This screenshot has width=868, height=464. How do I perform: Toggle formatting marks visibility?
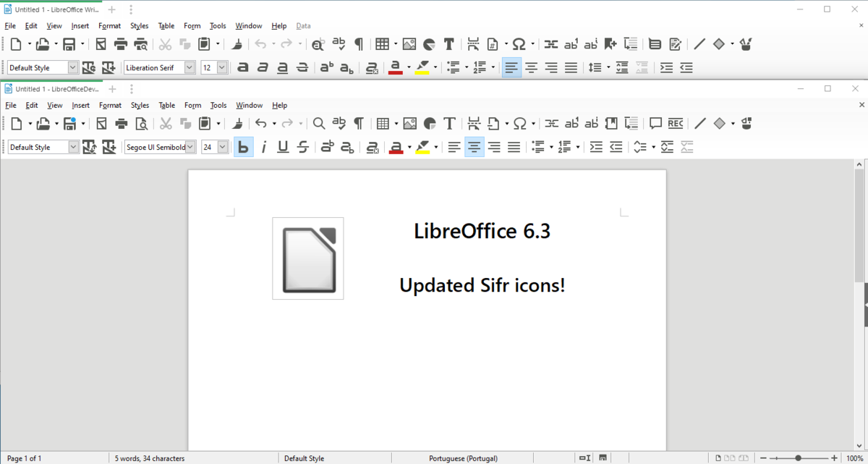tap(357, 123)
